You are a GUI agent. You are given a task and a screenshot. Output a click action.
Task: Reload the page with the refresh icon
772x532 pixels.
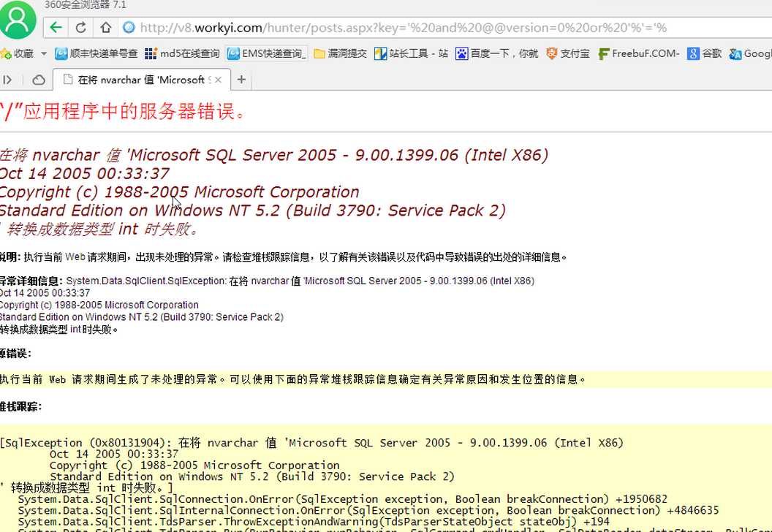click(80, 28)
